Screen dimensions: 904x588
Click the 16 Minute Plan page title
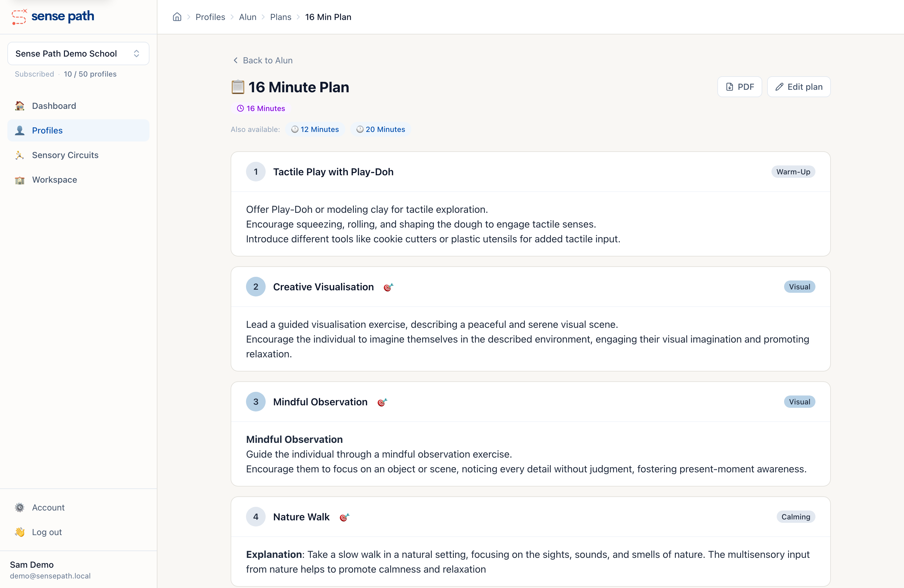pos(299,87)
